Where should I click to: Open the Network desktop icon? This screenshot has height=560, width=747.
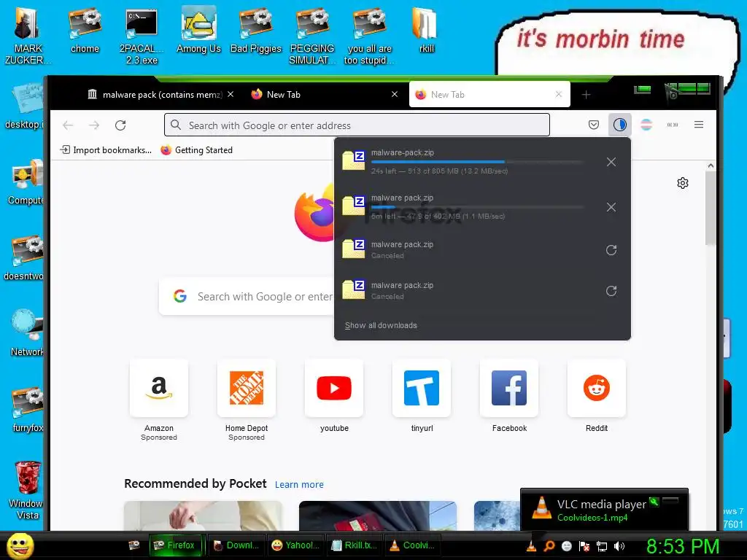click(x=27, y=333)
